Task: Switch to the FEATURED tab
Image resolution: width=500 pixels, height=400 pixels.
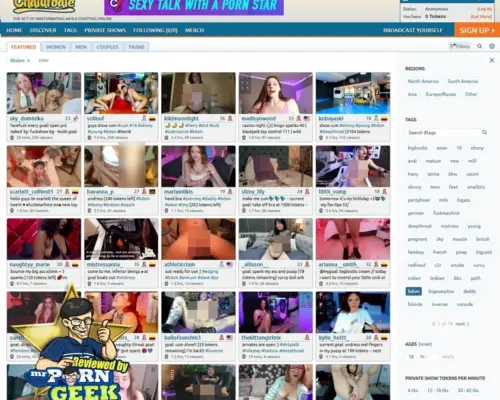Action: click(x=24, y=47)
